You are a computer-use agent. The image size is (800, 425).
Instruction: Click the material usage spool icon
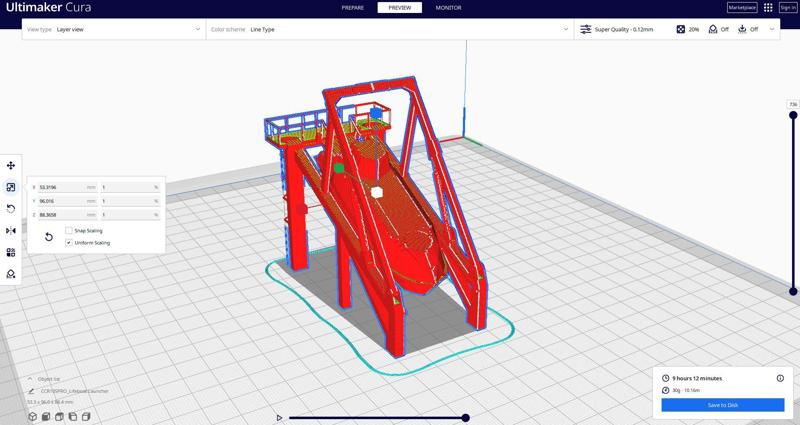[x=665, y=390]
